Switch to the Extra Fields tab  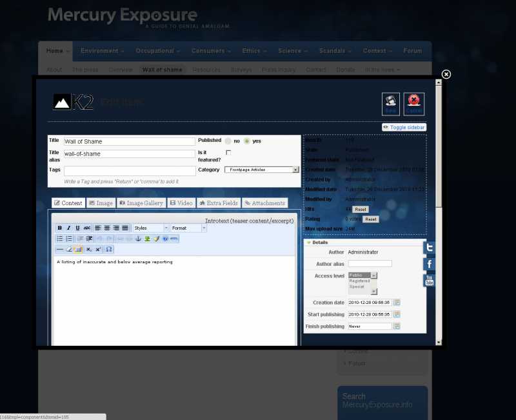(x=219, y=203)
